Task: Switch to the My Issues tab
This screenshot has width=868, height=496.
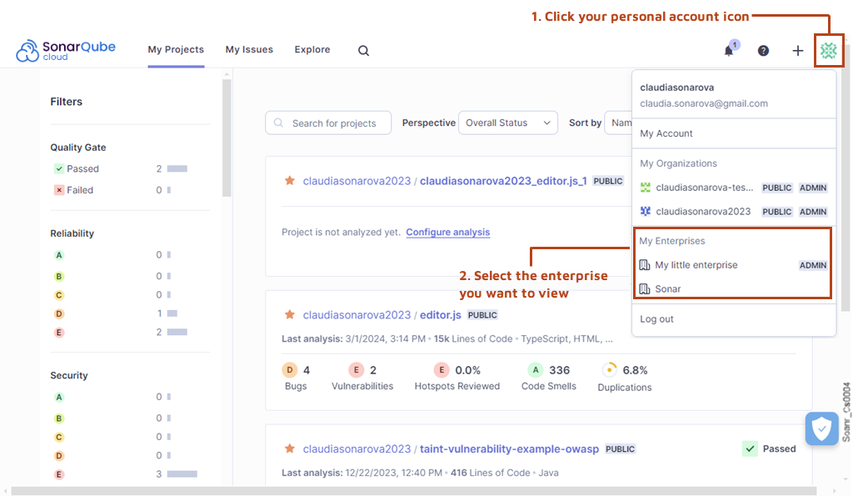Action: pyautogui.click(x=249, y=50)
